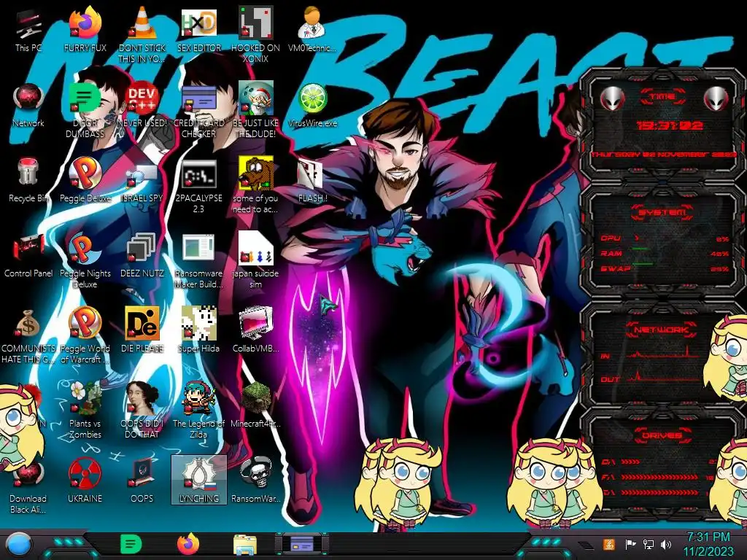Open the Network desktop icon
747x560 pixels.
[x=28, y=106]
